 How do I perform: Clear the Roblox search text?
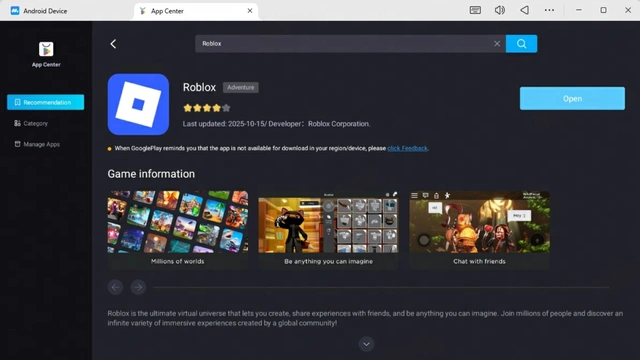497,44
